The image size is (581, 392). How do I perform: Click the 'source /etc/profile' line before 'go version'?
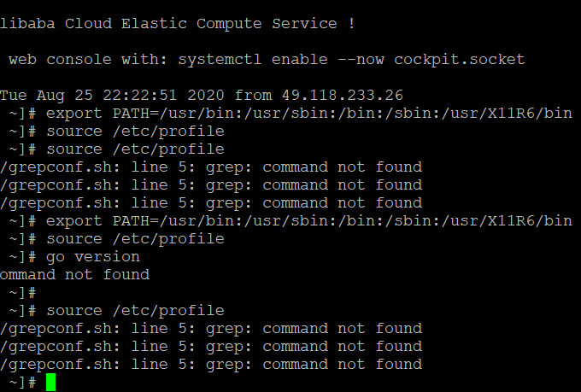[x=135, y=239]
